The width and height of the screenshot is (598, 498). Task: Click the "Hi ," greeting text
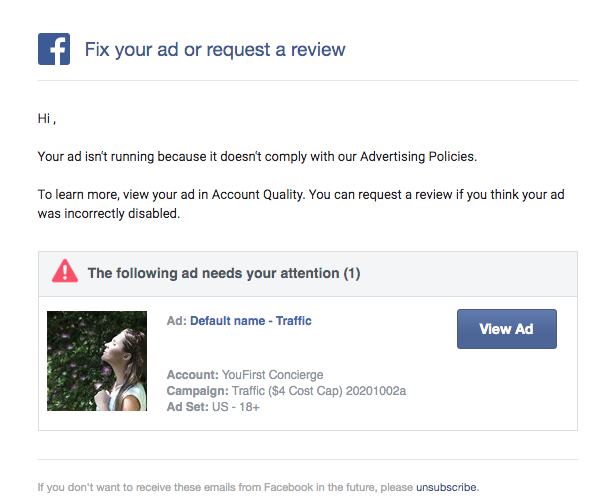coord(47,119)
